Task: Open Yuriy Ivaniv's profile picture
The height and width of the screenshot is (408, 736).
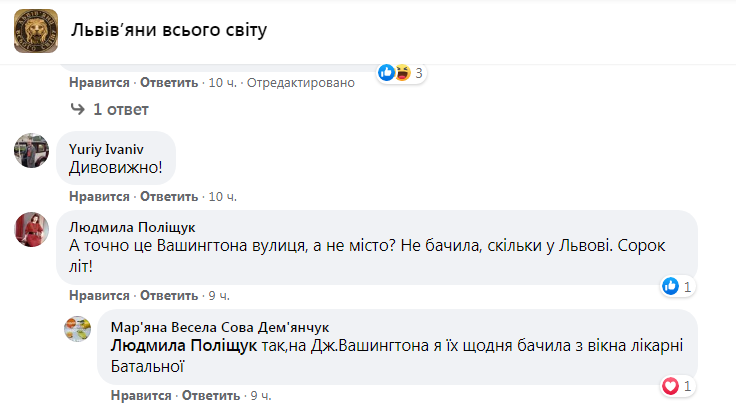Action: (32, 150)
